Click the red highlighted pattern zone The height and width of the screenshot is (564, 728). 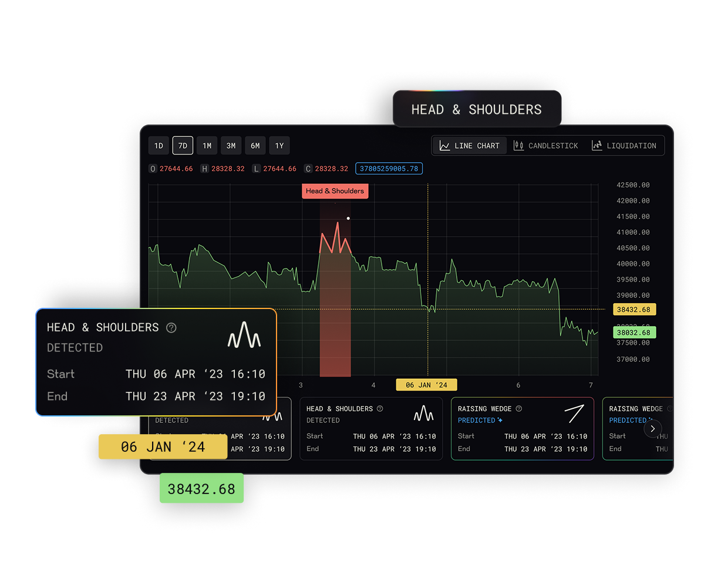(x=335, y=288)
